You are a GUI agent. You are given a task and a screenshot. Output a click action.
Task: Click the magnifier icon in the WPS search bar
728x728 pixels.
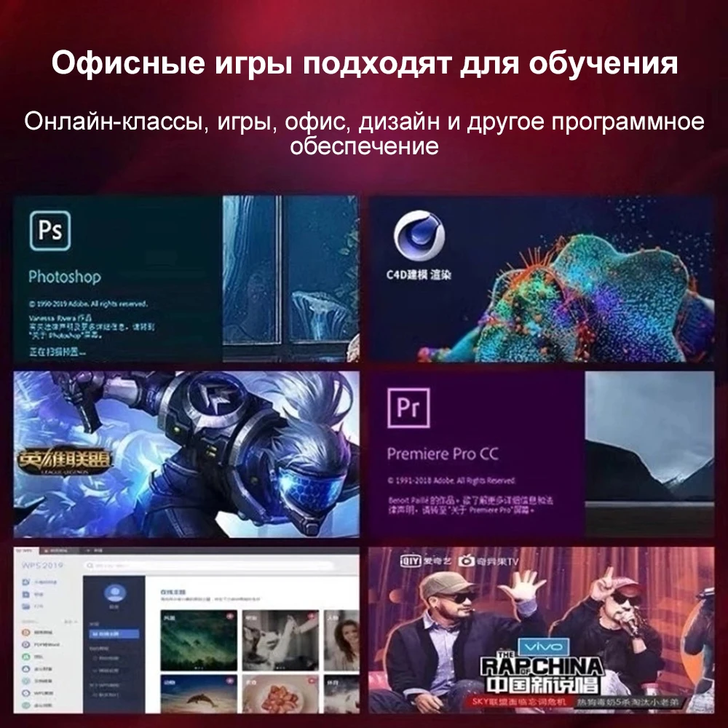[x=89, y=566]
